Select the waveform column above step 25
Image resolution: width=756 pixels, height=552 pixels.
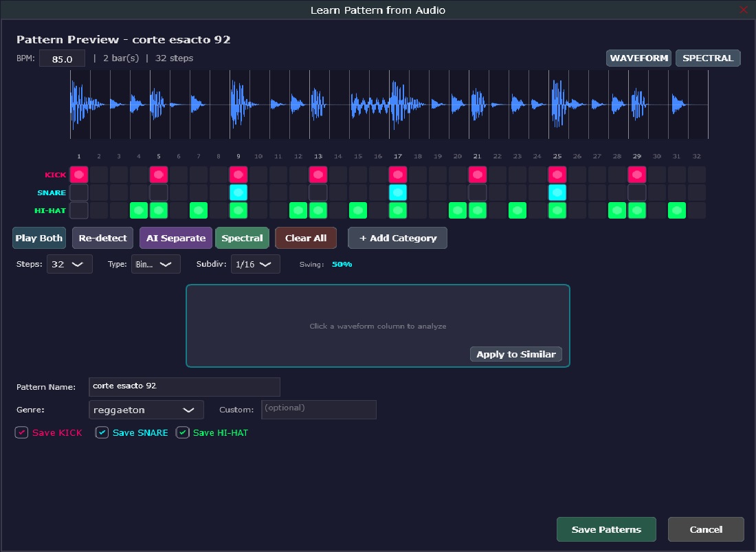coord(559,104)
